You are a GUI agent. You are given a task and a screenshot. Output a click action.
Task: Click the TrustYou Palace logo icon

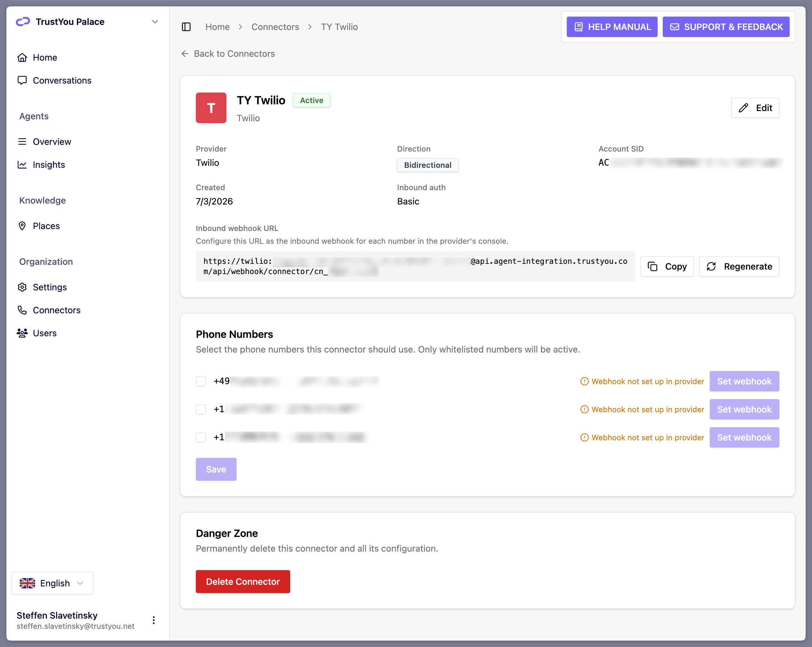click(x=23, y=21)
